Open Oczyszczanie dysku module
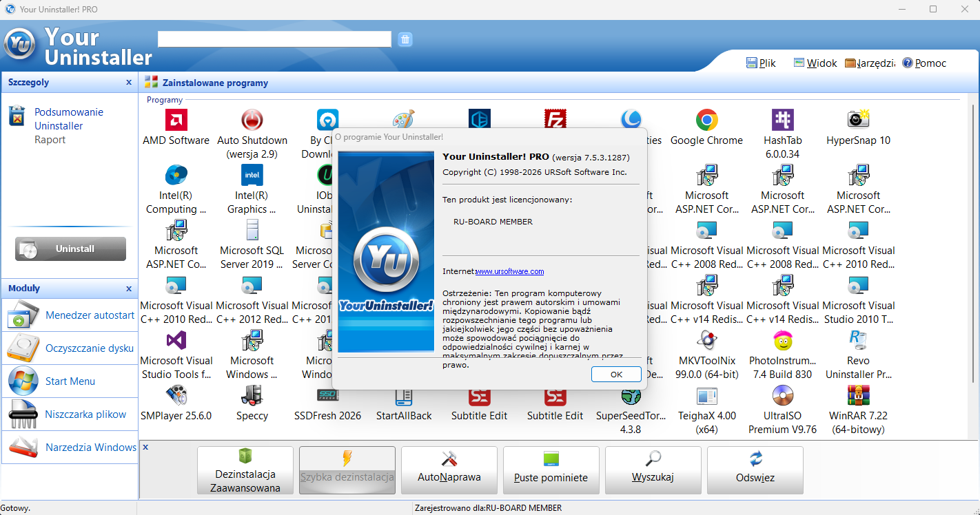The width and height of the screenshot is (980, 515). (70, 348)
